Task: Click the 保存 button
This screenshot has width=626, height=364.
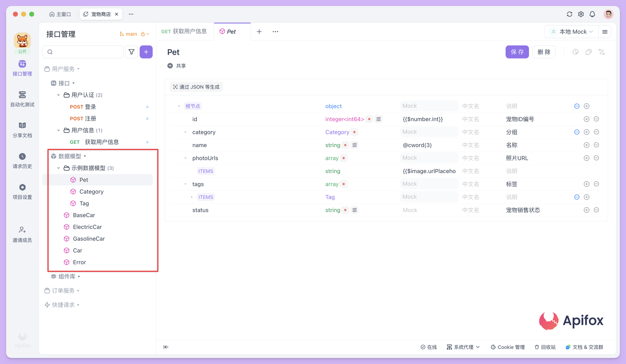Action: (517, 52)
